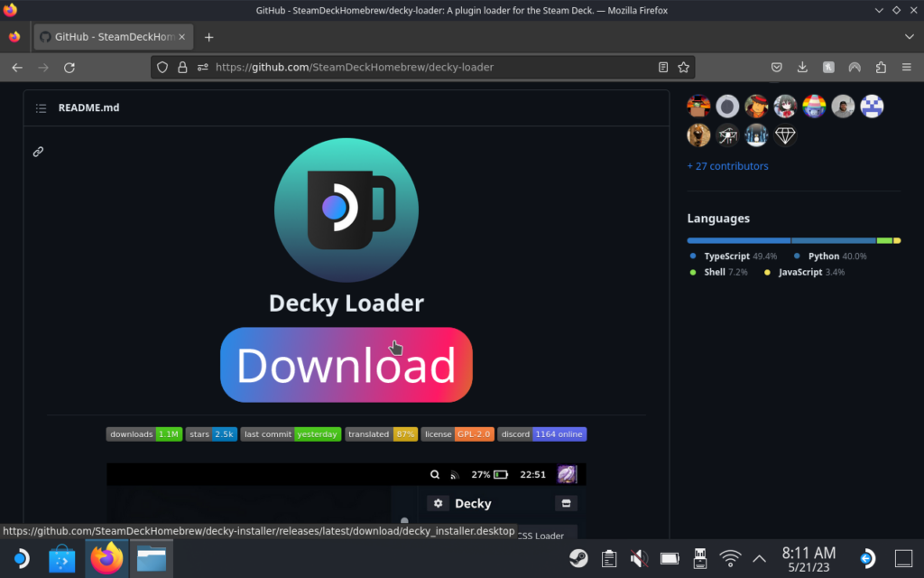
Task: Click the Languages percentage bar
Action: [792, 240]
